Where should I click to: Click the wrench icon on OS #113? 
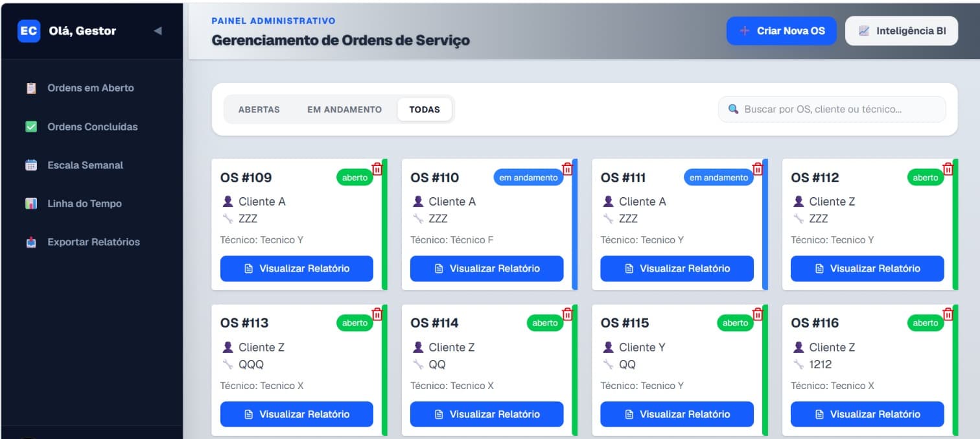pyautogui.click(x=228, y=364)
